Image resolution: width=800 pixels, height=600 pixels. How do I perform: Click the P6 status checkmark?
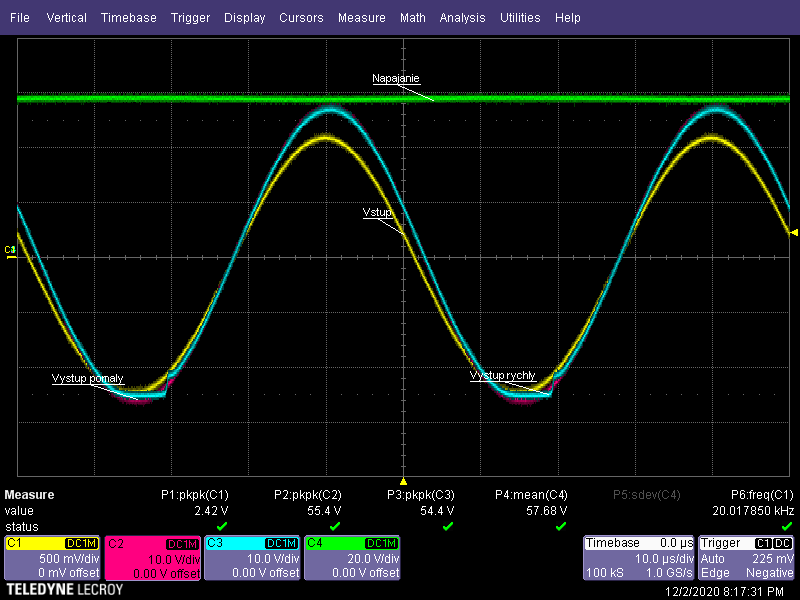(x=787, y=526)
